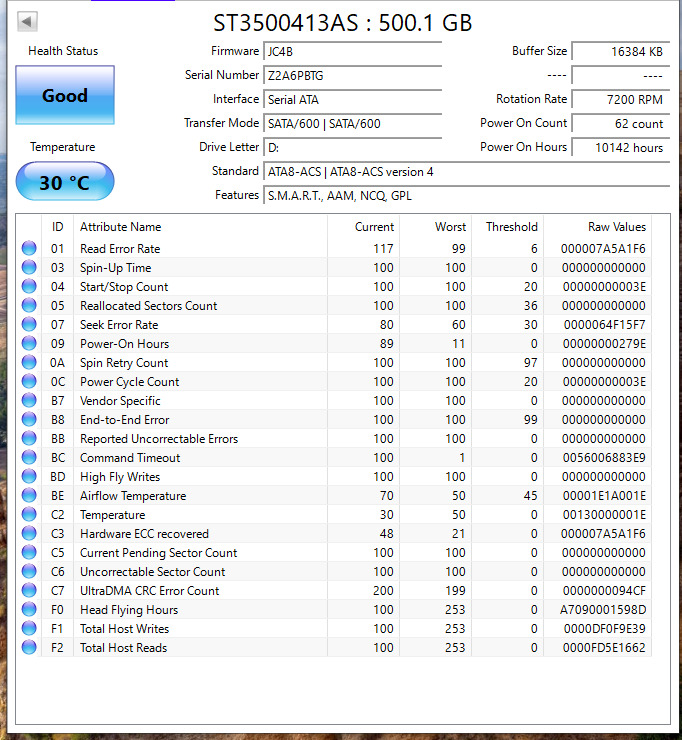Click status icon for High Fly Writes
The height and width of the screenshot is (740, 682).
coord(29,476)
